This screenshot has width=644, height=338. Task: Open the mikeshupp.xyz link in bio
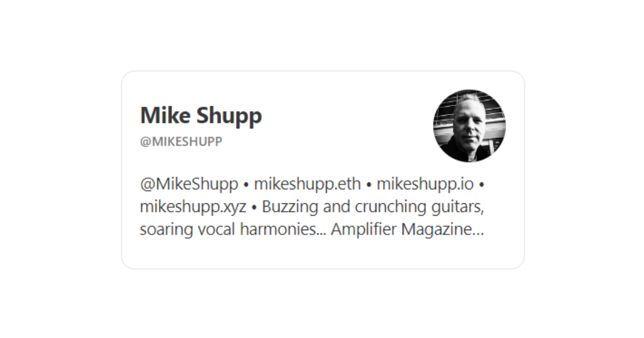193,207
